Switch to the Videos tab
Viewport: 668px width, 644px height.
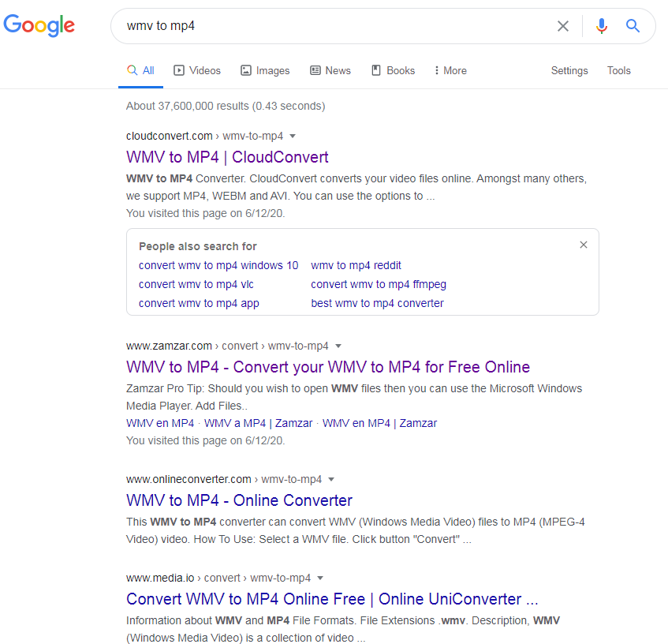coord(197,71)
